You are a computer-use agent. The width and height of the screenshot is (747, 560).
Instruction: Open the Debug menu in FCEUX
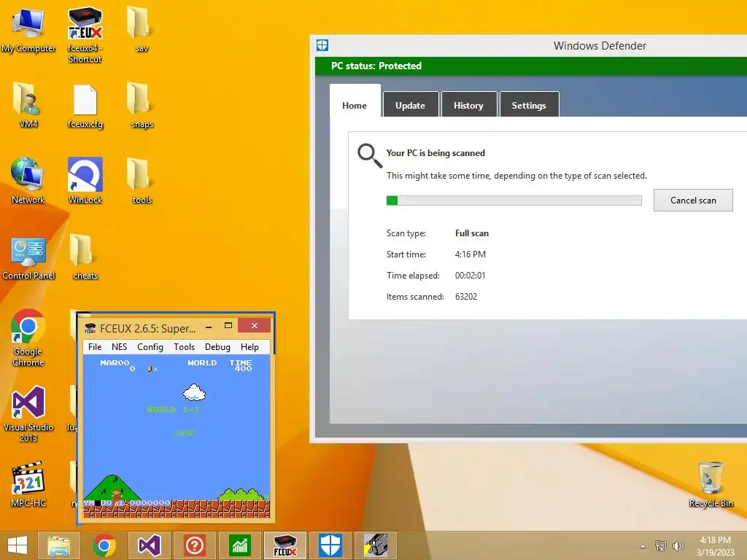pos(217,346)
